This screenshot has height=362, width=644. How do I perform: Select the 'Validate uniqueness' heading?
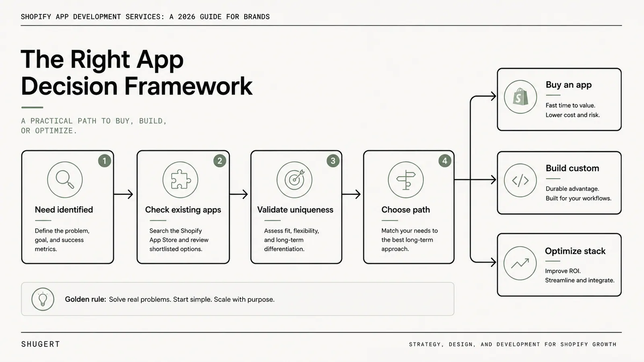pyautogui.click(x=295, y=210)
